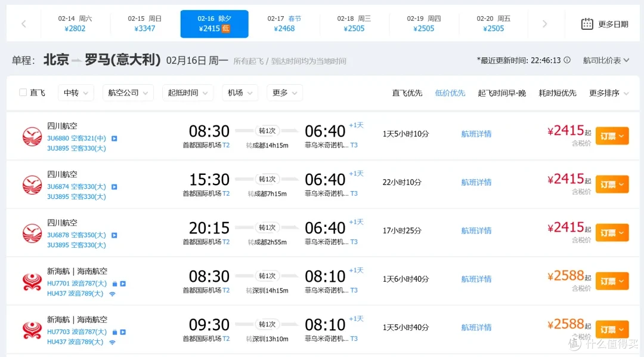Click transfer text 转深圳14h15m

(267, 290)
